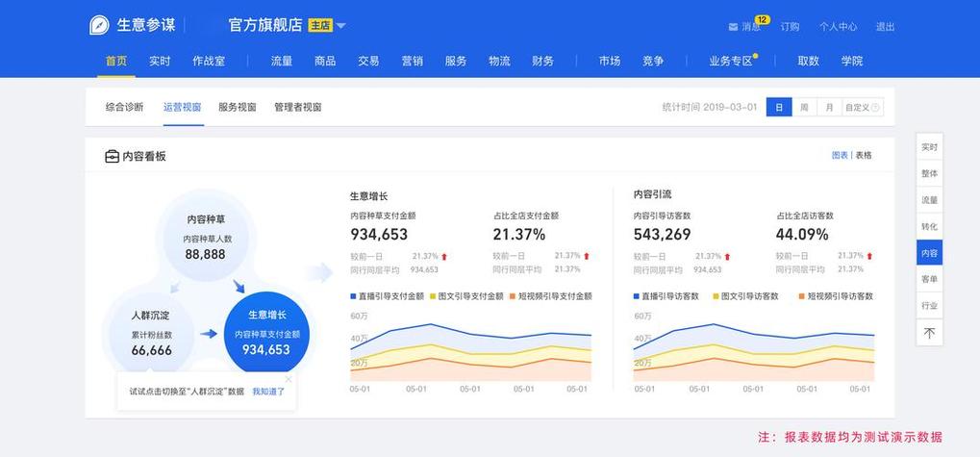Jump to 整体 in side rail

[x=929, y=174]
